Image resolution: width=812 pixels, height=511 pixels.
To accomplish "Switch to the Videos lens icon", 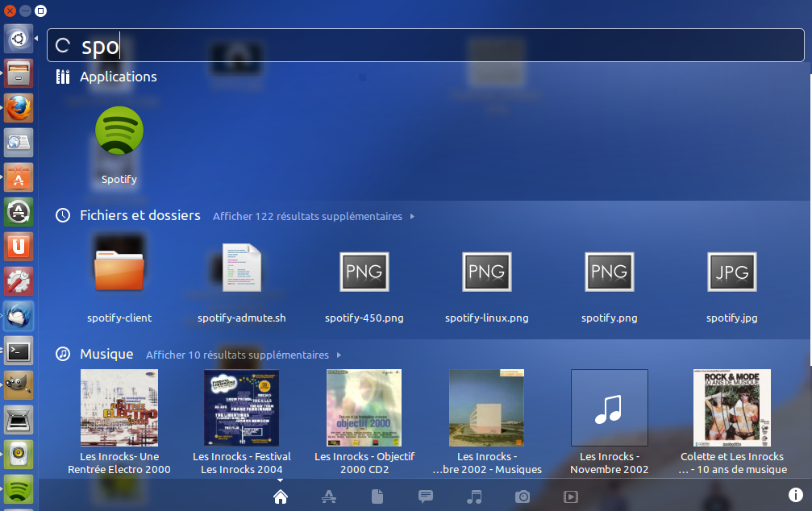I will click(x=571, y=497).
